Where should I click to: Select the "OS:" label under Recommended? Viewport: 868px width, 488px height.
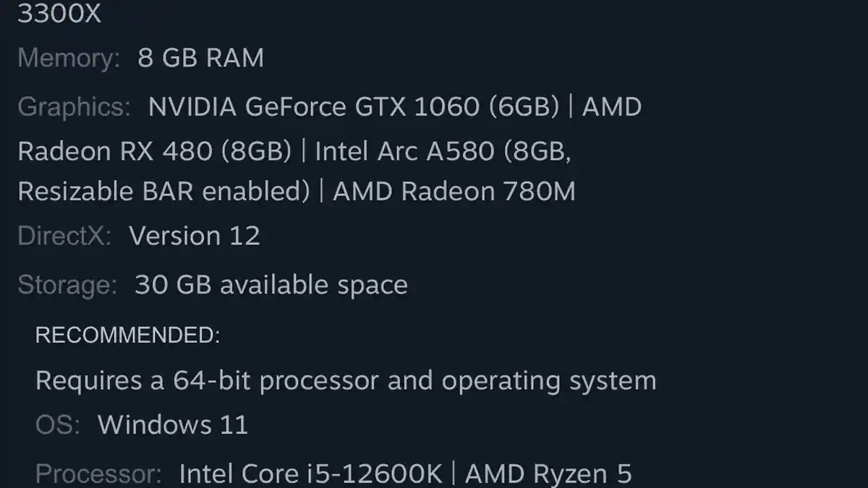(x=58, y=424)
